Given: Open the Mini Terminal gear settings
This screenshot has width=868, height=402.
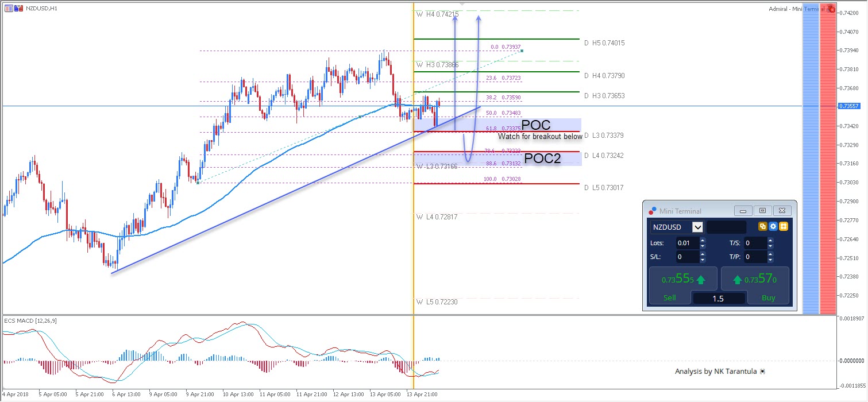Looking at the screenshot, I should 773,226.
